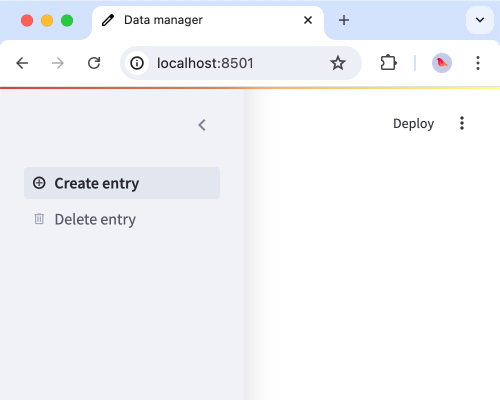Bookmark this page with the star icon
The width and height of the screenshot is (500, 400).
click(338, 63)
